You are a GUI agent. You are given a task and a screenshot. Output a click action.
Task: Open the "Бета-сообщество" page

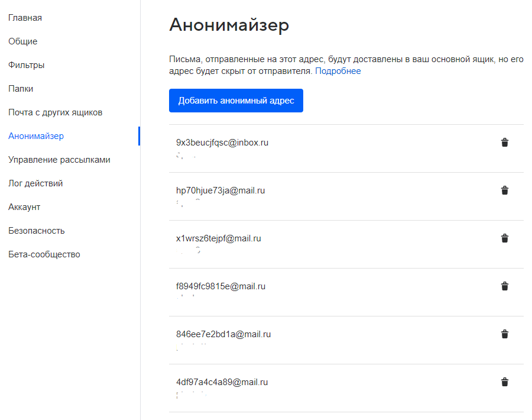click(x=44, y=254)
